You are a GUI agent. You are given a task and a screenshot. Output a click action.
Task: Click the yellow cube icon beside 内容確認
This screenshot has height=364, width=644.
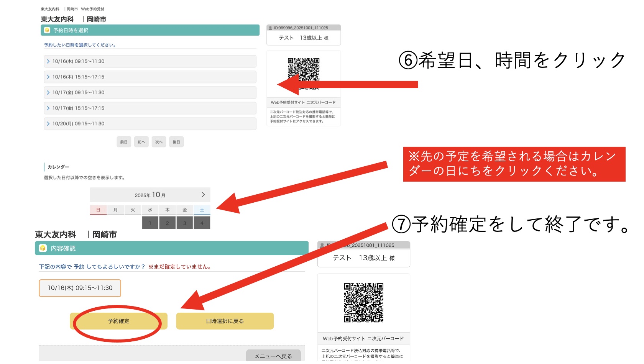click(43, 248)
